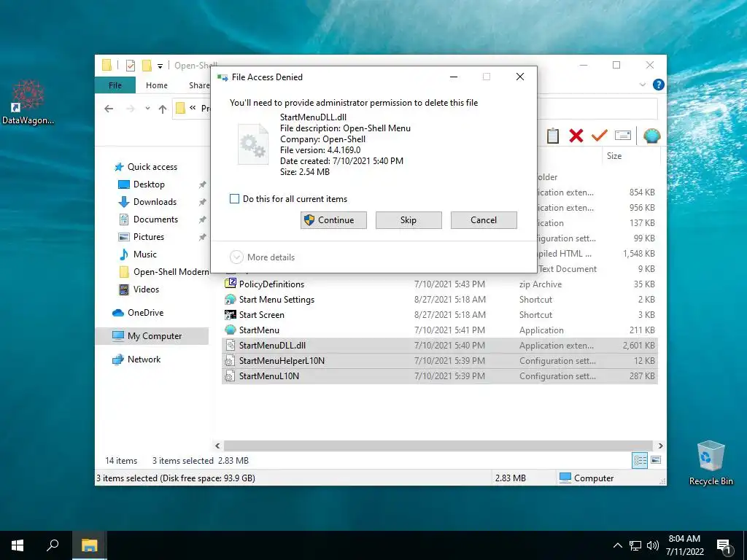The width and height of the screenshot is (747, 560).
Task: Select StartMenuDLL.dll file row
Action: [x=439, y=345]
